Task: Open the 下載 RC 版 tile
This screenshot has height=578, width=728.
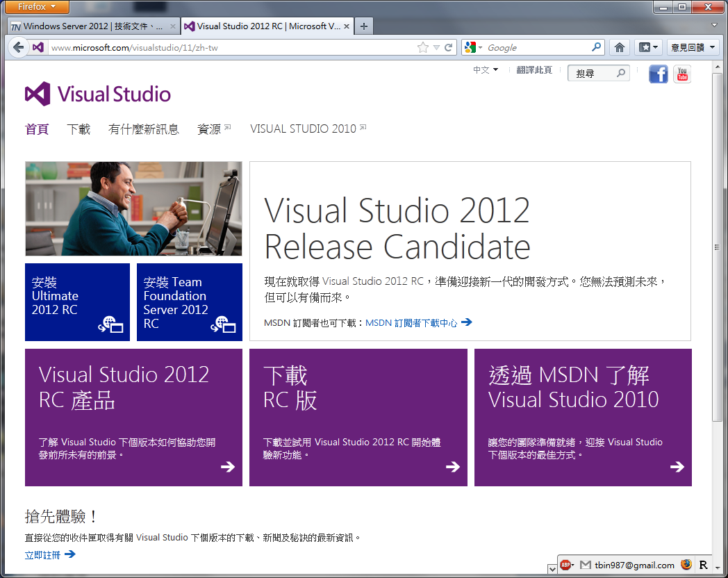Action: click(x=358, y=418)
